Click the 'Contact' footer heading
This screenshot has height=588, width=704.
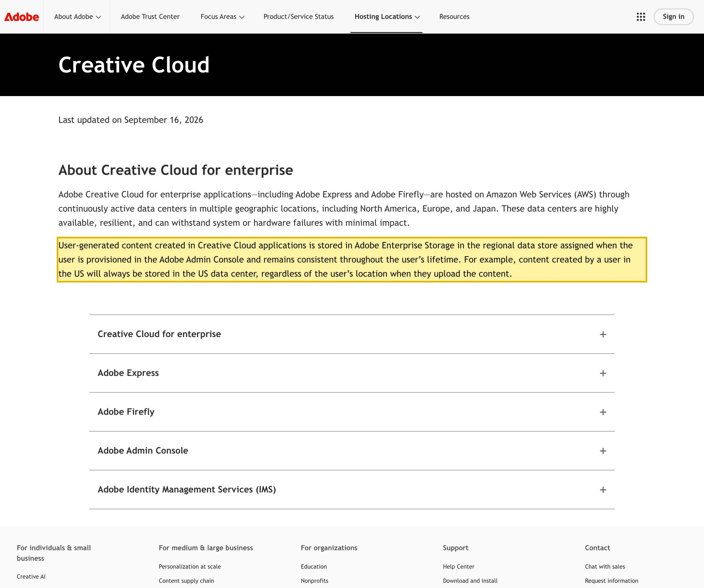(x=597, y=548)
